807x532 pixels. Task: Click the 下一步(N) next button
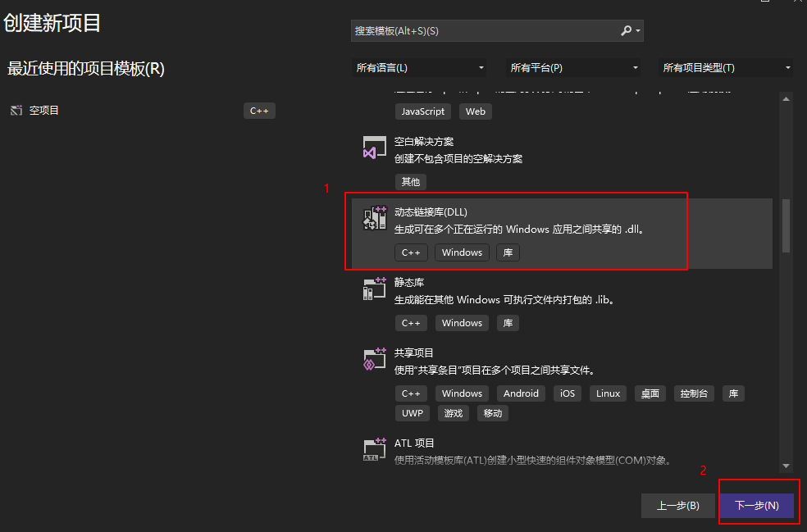[x=756, y=505]
